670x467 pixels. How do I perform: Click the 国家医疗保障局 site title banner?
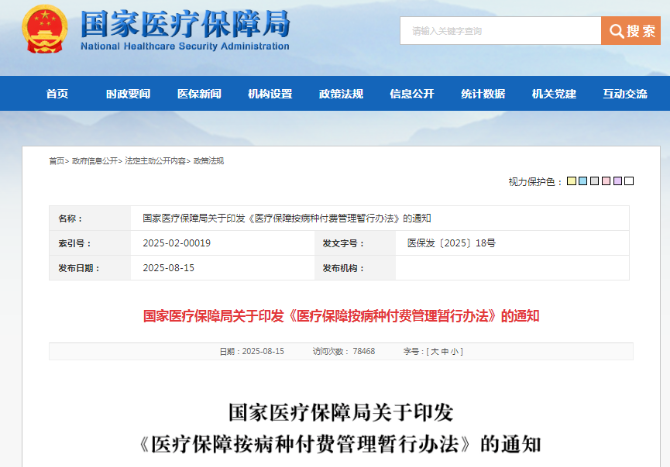(x=185, y=24)
